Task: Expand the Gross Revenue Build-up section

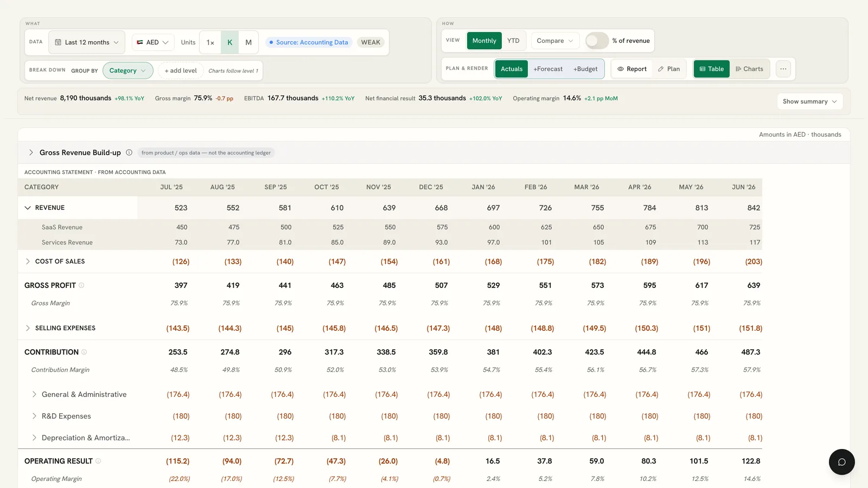Action: [31, 152]
